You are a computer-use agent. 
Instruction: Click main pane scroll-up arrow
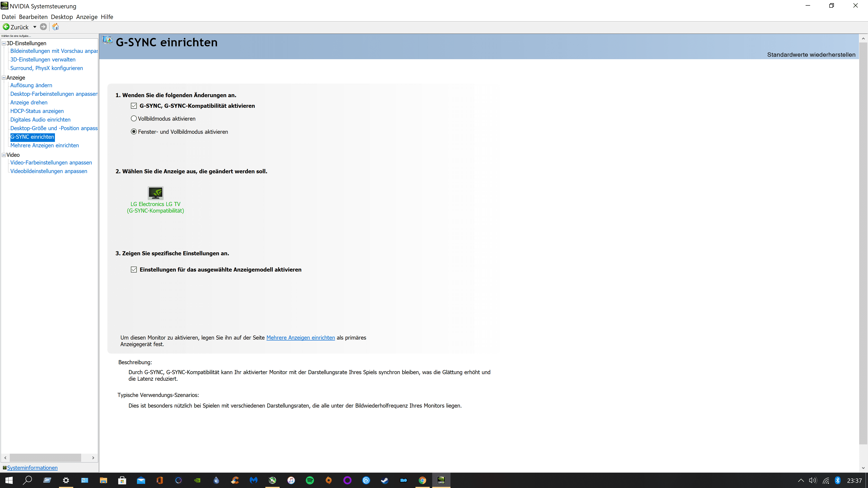[863, 38]
